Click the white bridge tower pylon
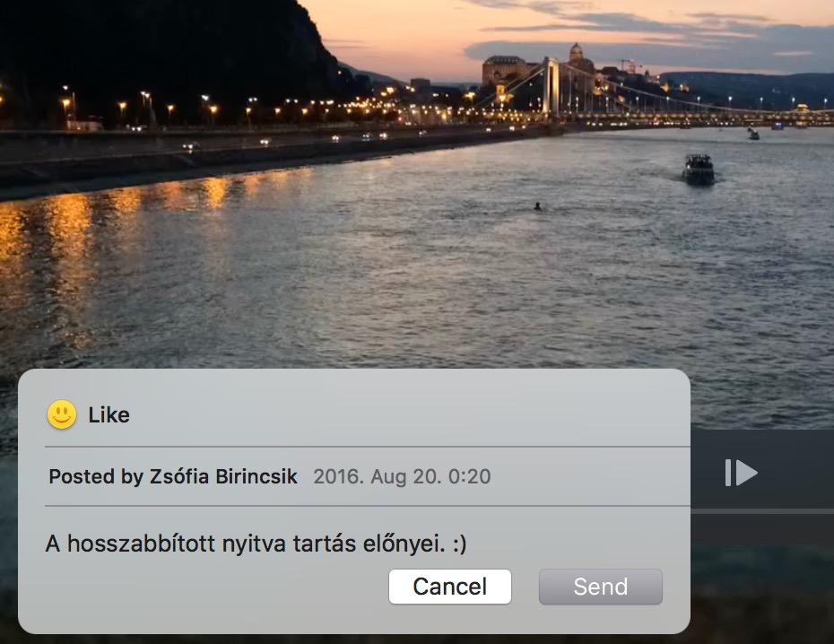Image resolution: width=834 pixels, height=644 pixels. pos(551,86)
